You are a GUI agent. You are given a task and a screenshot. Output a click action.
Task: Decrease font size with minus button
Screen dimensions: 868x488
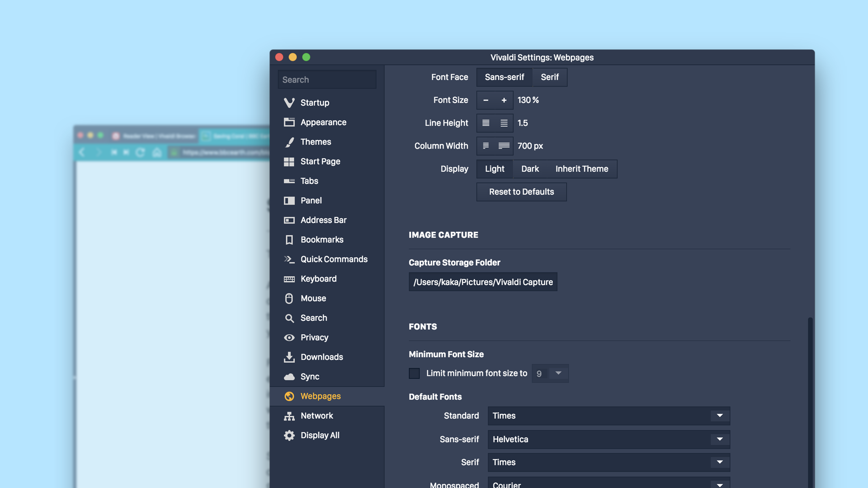[x=486, y=100]
